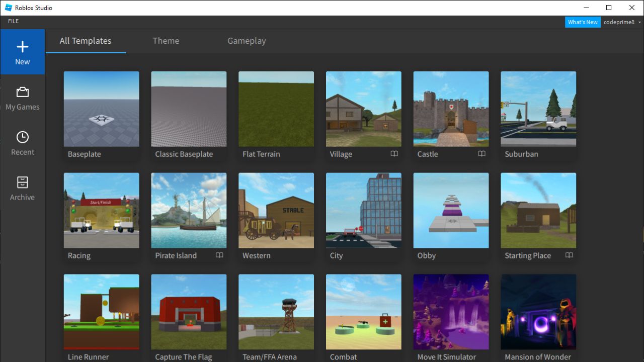Open the FILE menu
Image resolution: width=644 pixels, height=362 pixels.
14,22
